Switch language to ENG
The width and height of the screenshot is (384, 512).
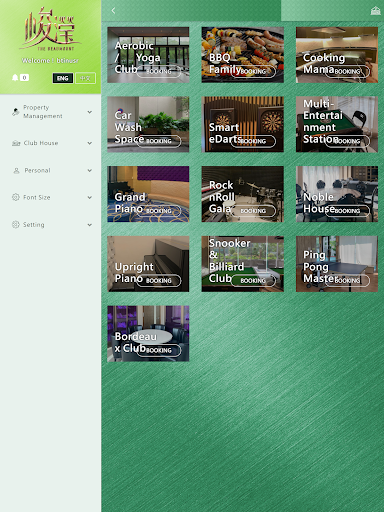(x=63, y=78)
